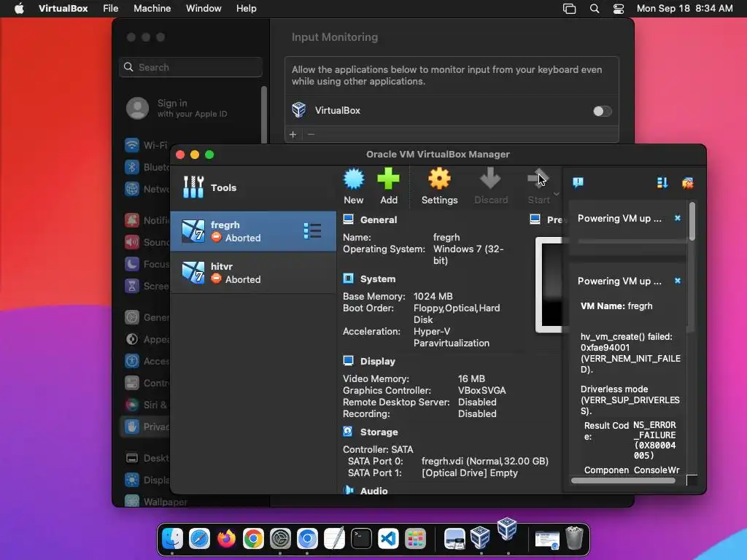Click the Discard saved state toolbar icon
747x560 pixels.
(x=490, y=179)
